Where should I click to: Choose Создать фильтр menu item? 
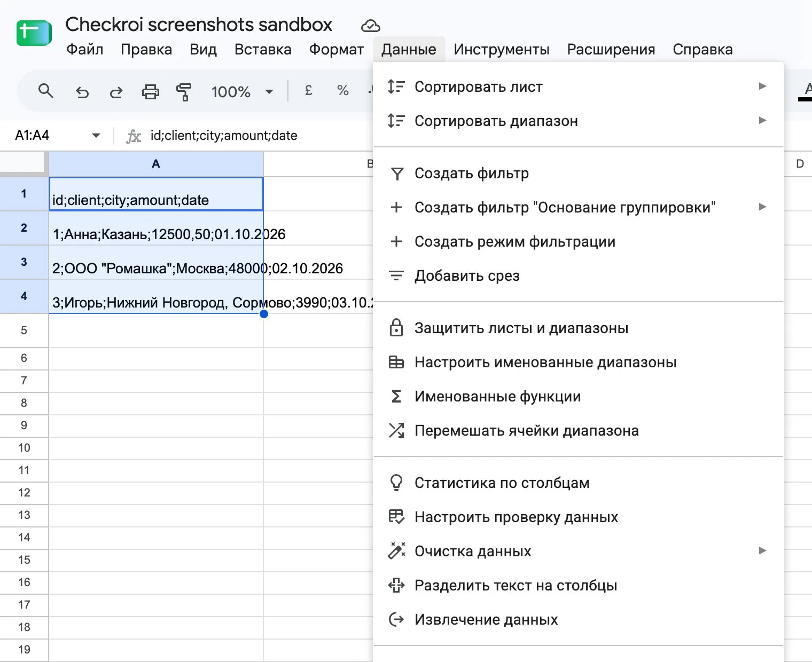579,173
